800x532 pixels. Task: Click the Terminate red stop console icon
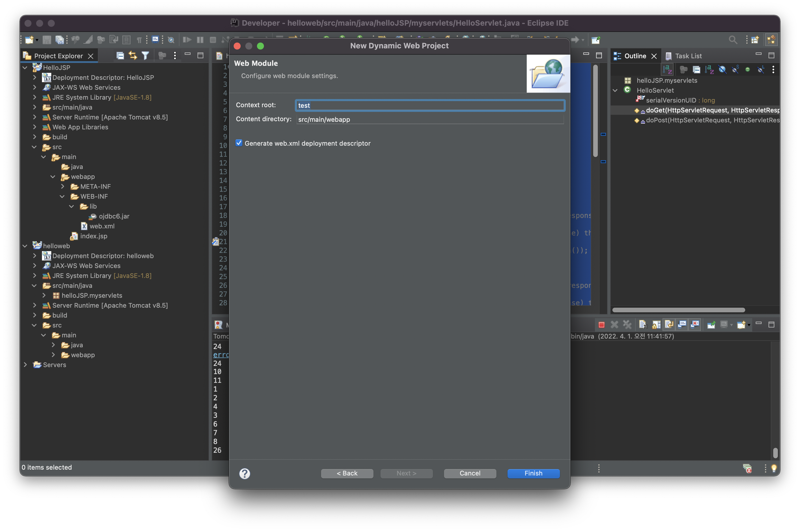pos(601,325)
